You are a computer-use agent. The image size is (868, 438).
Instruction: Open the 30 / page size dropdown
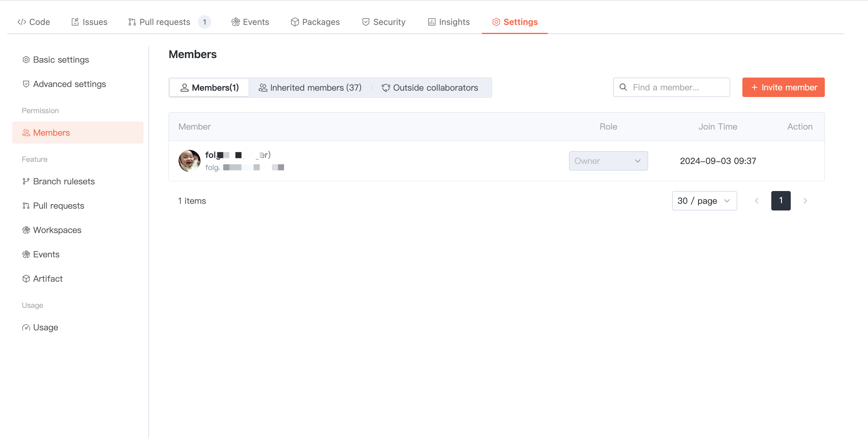tap(704, 201)
